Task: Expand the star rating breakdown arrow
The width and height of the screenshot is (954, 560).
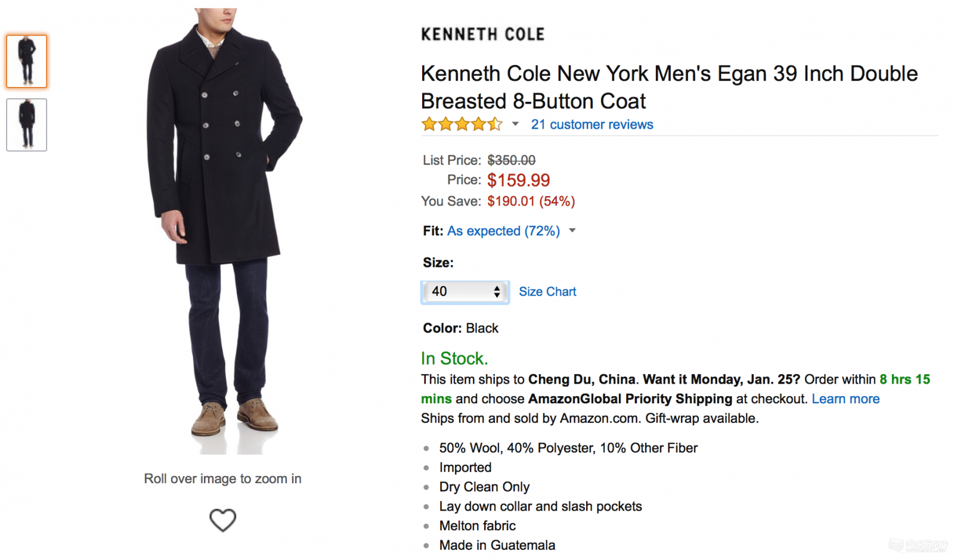Action: (516, 125)
